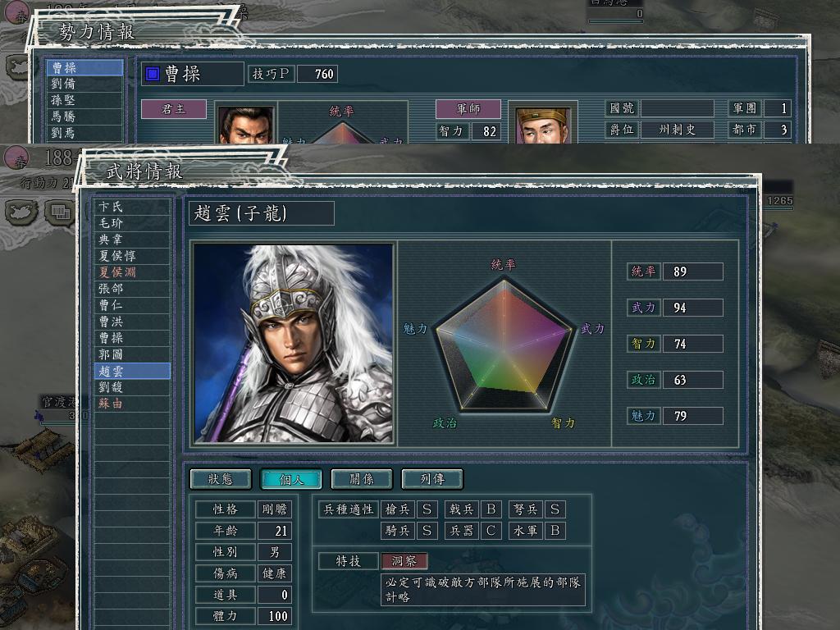This screenshot has width=840, height=630.
Task: Select 典韋 in the officer list
Action: tap(132, 240)
